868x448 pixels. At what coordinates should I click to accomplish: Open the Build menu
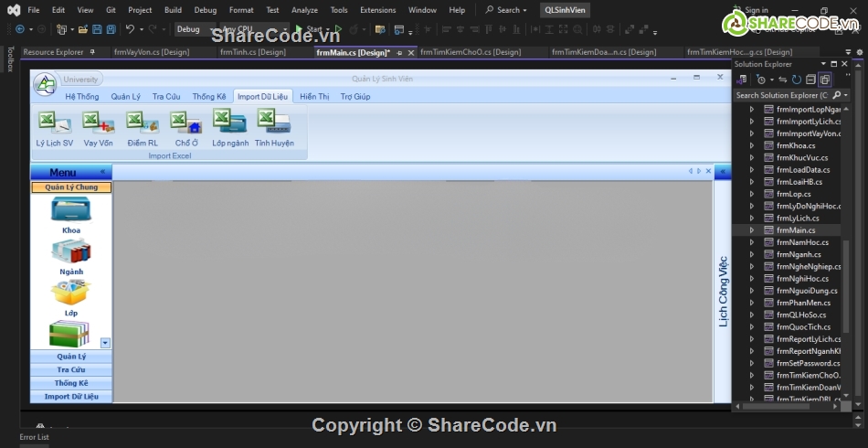coord(173,10)
